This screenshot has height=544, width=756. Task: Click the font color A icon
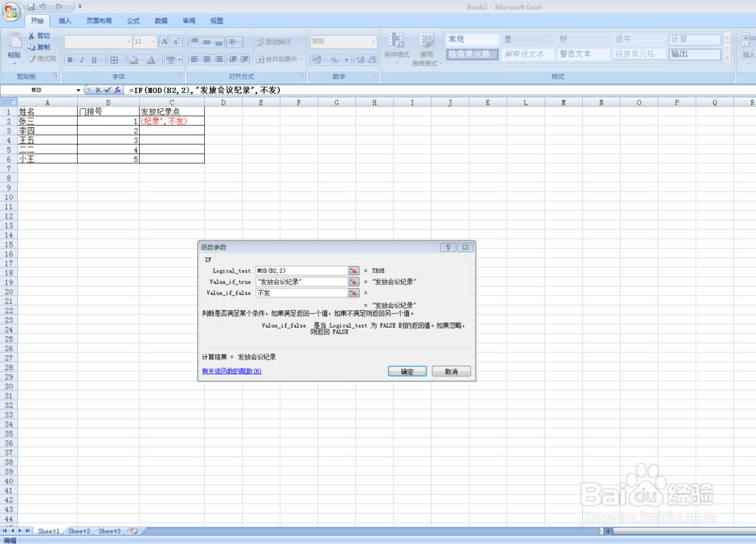pos(151,60)
